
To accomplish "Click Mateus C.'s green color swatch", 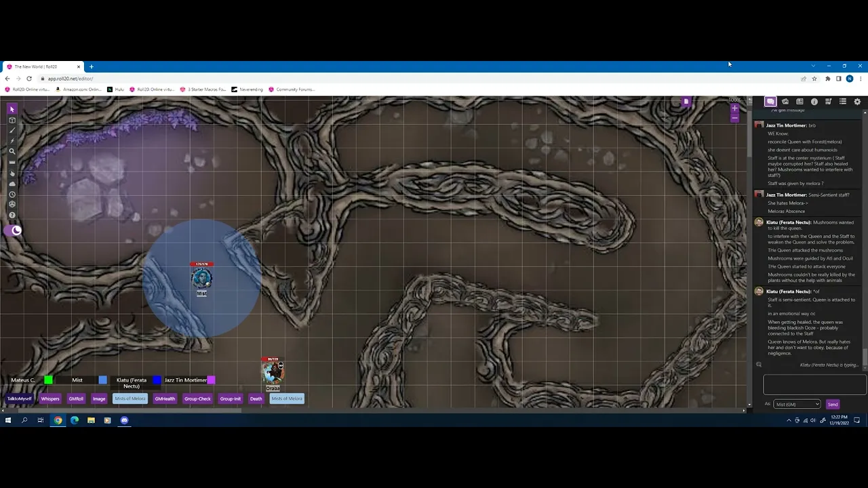I will 48,380.
